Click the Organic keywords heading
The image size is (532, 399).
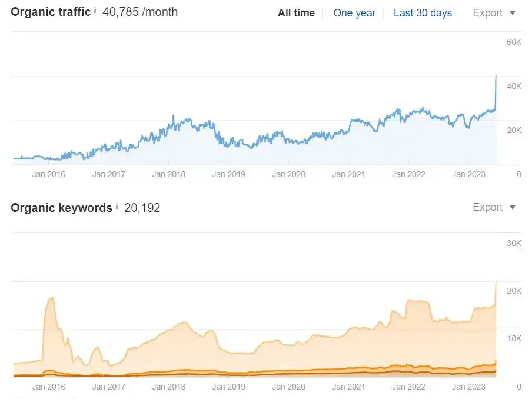click(x=61, y=208)
